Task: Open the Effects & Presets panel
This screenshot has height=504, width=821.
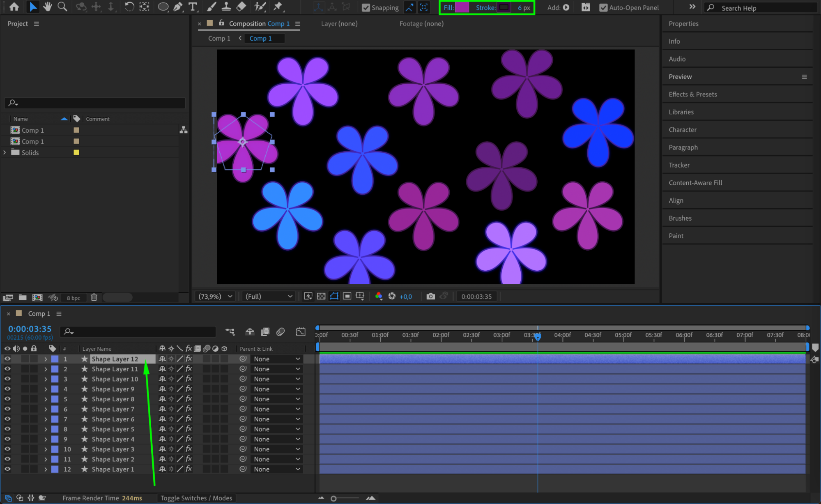Action: pos(692,94)
